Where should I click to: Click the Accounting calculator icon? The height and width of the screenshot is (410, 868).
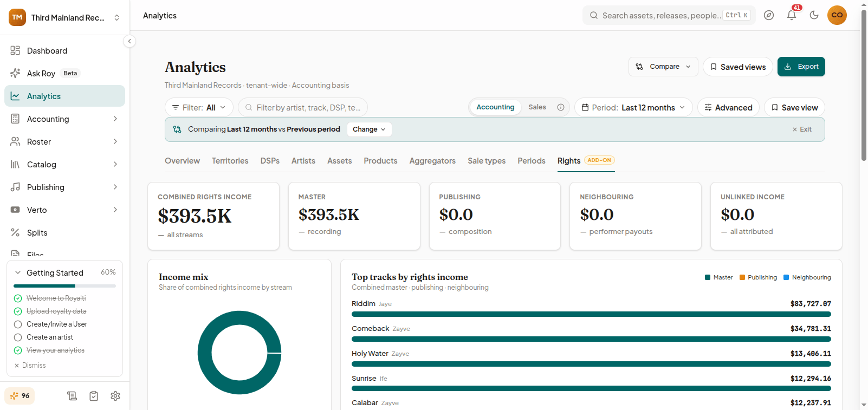(15, 119)
